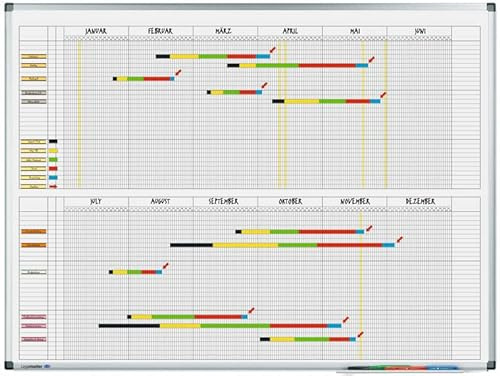
Task: Click red segment of the September–November bar
Action: point(327,232)
